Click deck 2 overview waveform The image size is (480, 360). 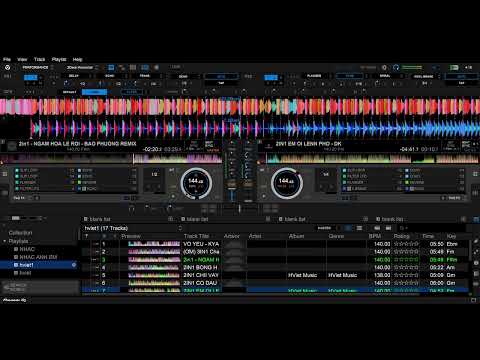tap(372, 159)
